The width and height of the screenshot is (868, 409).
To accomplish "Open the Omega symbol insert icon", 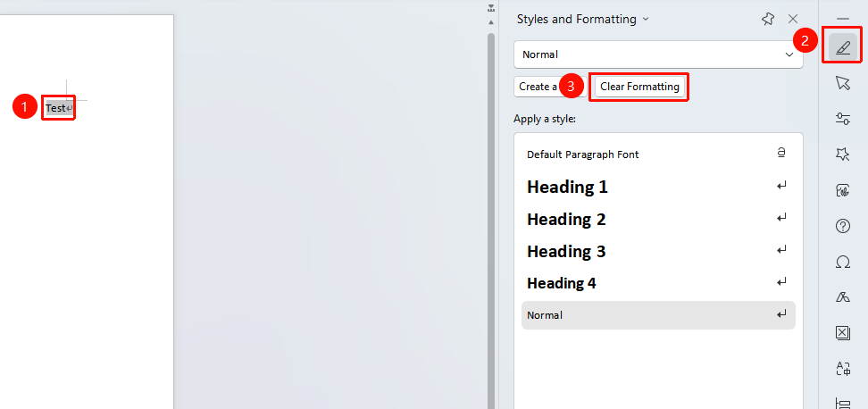I will pos(842,262).
